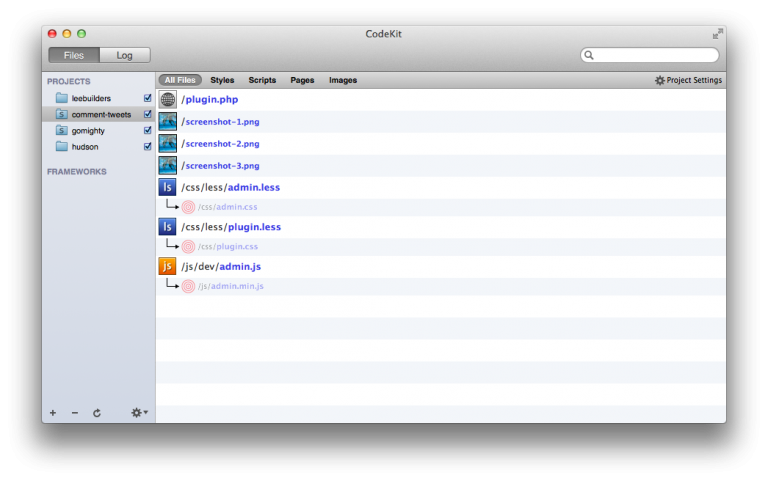Select the /screenshot-1.png file row
The image size is (768, 481).
[441, 121]
